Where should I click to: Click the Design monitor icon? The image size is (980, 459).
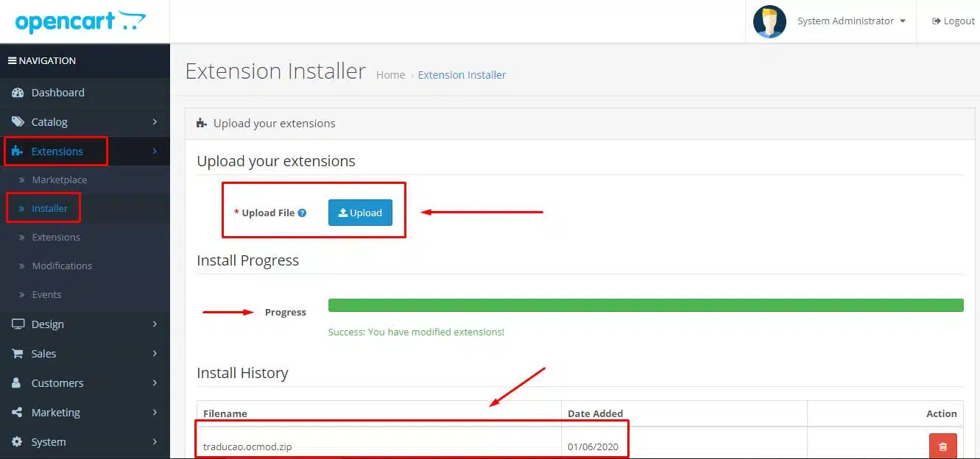pyautogui.click(x=18, y=324)
